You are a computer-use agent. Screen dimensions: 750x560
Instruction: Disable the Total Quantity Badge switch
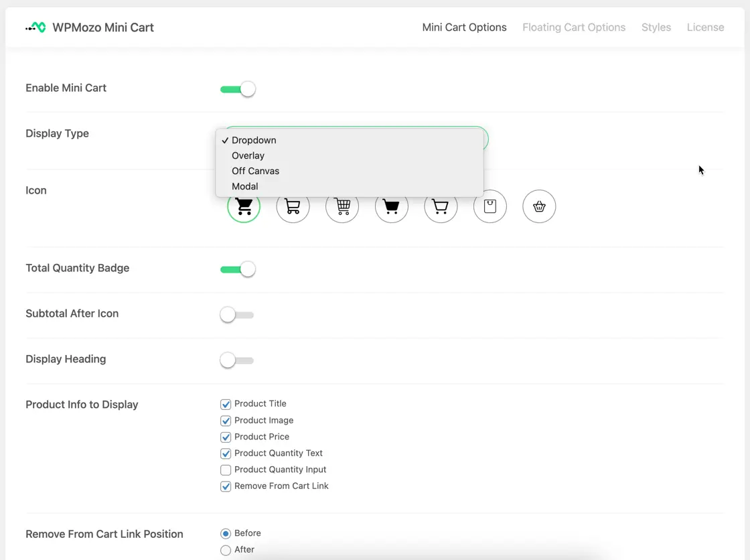(238, 269)
